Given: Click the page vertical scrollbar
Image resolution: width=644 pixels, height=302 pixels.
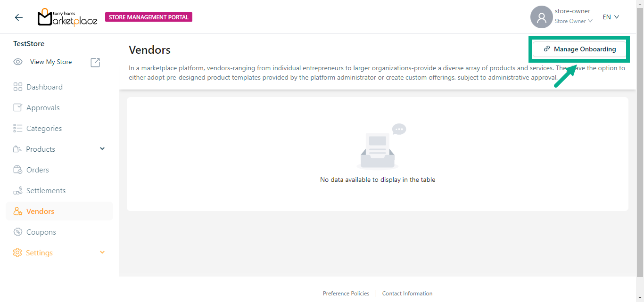Looking at the screenshot, I should tap(640, 141).
